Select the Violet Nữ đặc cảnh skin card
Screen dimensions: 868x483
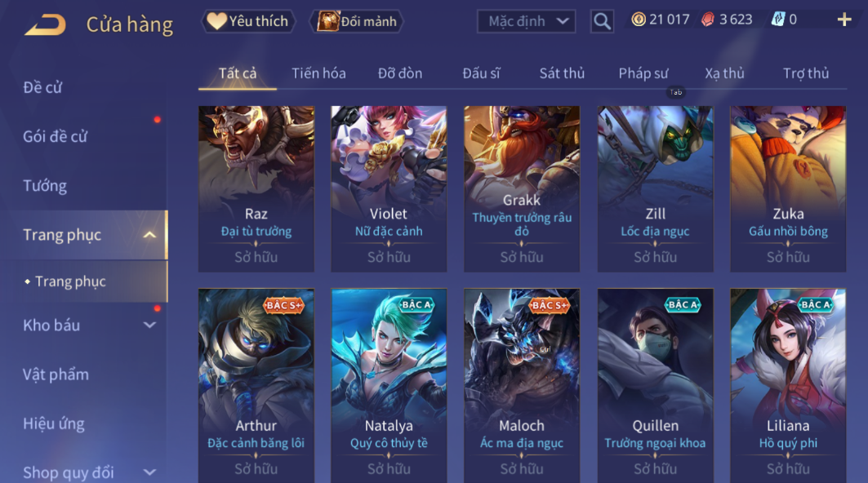(389, 188)
